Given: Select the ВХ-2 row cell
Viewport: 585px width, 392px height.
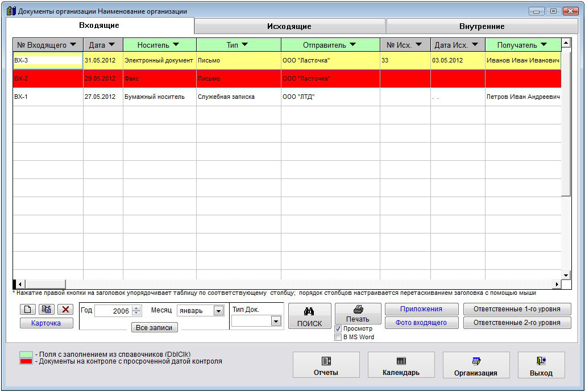Looking at the screenshot, I should pyautogui.click(x=48, y=79).
